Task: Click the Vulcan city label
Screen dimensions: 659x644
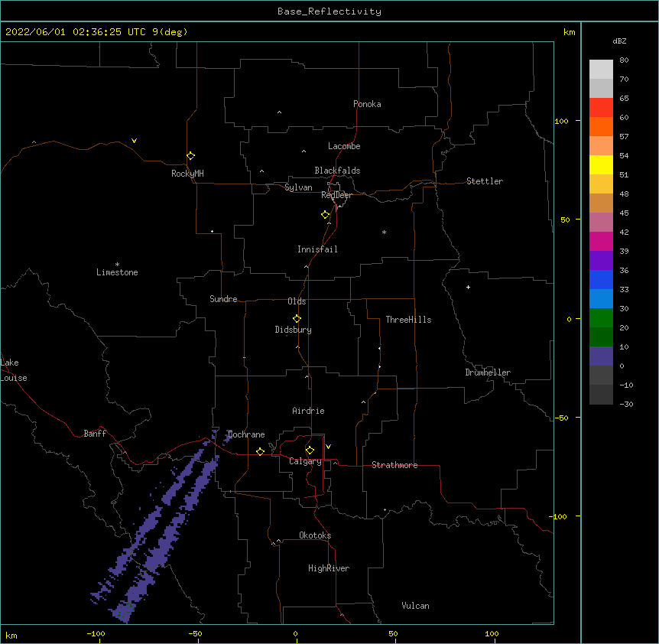Action: (x=415, y=606)
